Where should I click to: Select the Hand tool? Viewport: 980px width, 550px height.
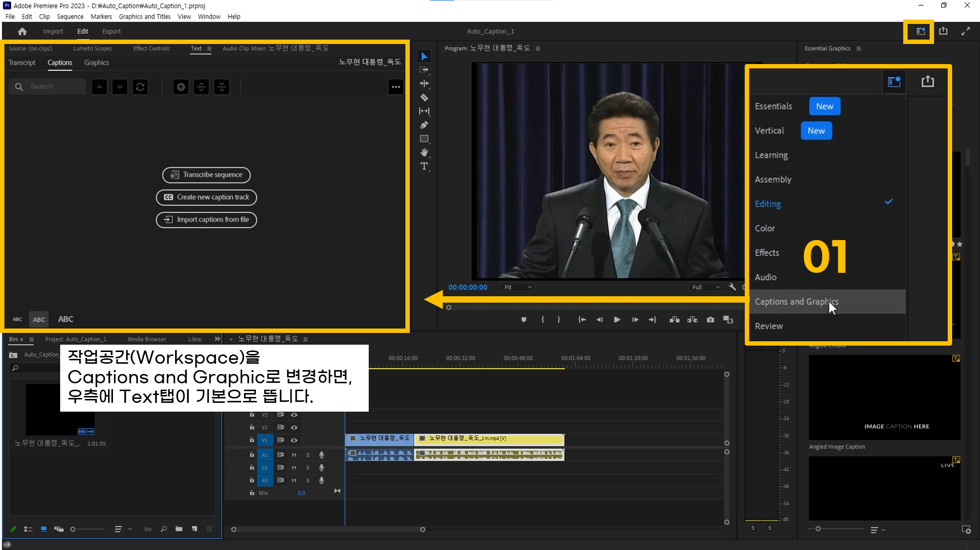[424, 153]
